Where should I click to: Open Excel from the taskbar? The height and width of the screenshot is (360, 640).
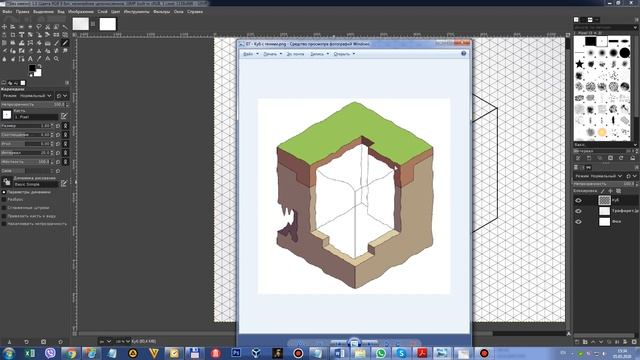pyautogui.click(x=30, y=353)
